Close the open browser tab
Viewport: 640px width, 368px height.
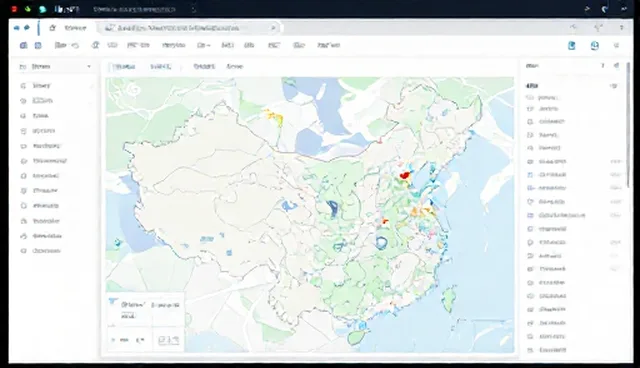273,28
